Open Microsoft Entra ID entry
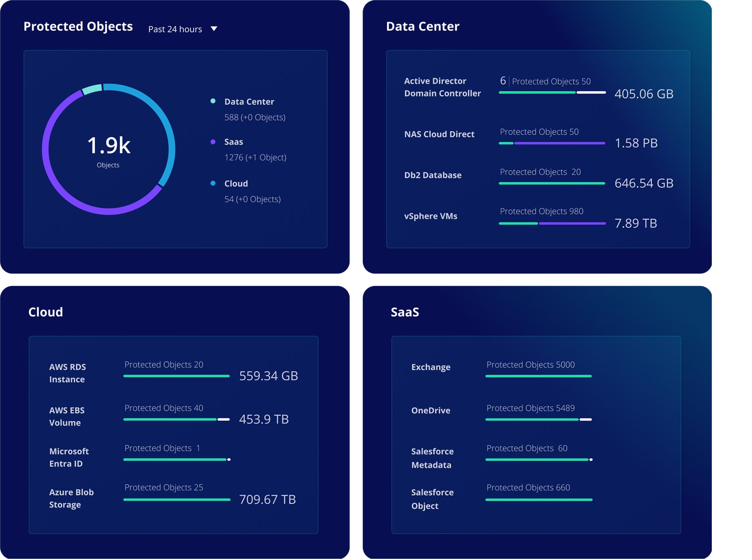752x560 pixels. click(69, 457)
